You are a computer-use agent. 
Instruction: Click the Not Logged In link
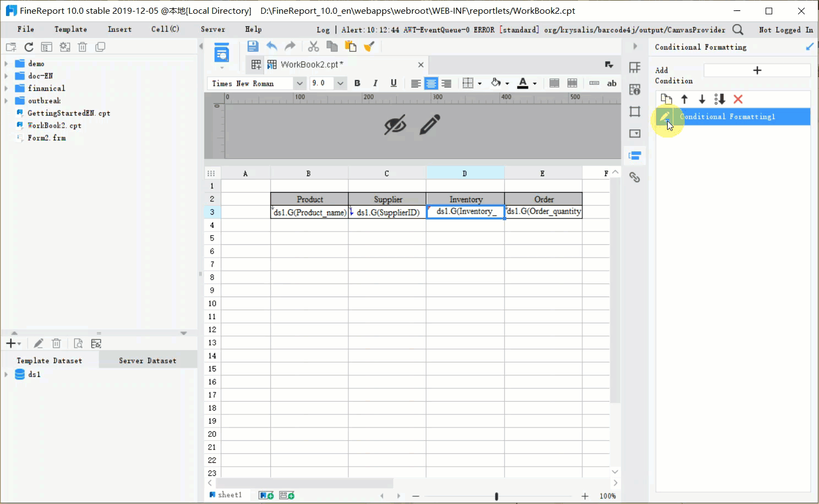786,30
